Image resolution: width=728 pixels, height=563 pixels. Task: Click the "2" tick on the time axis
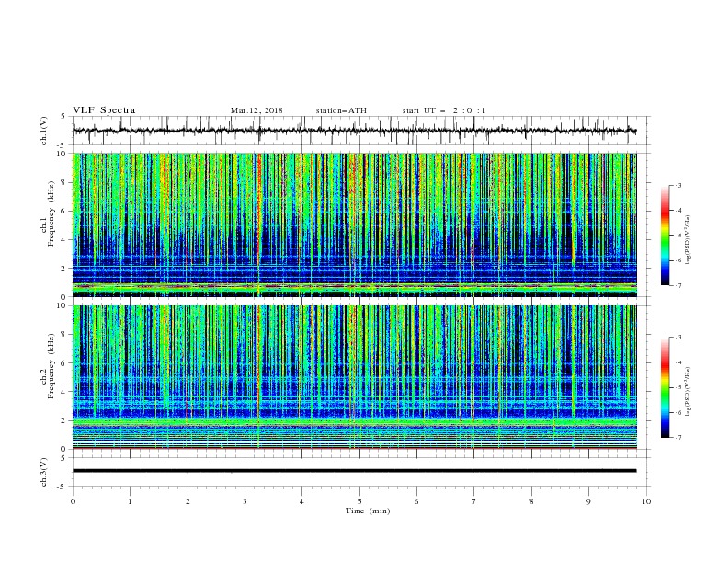point(188,501)
